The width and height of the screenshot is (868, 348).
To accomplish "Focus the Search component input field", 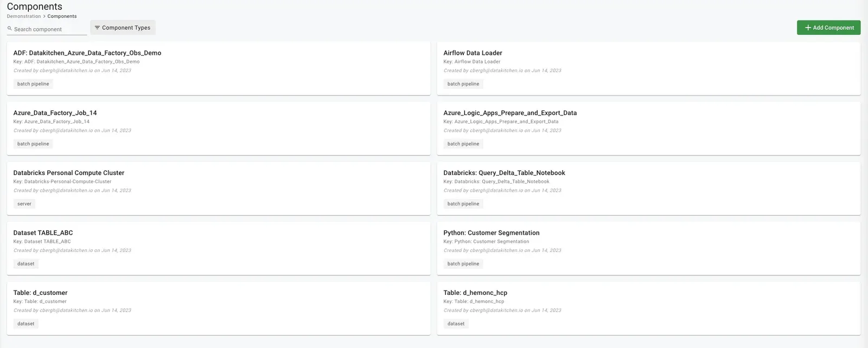I will (x=49, y=29).
